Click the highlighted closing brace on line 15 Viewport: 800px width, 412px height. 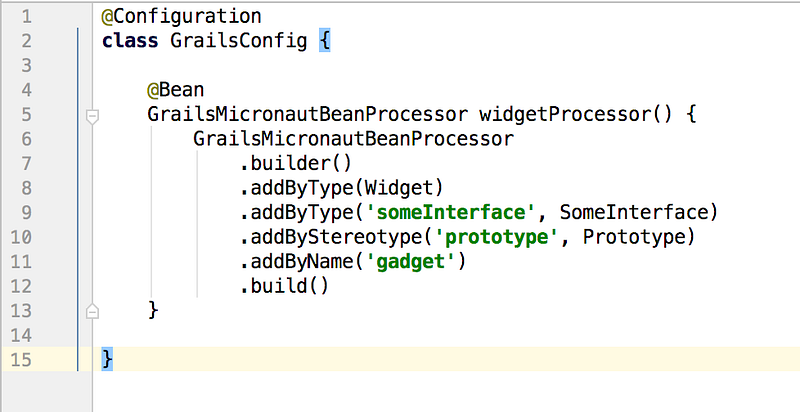click(x=107, y=359)
